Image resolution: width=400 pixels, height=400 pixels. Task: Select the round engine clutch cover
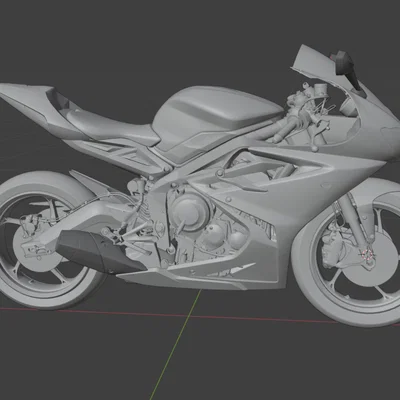pos(190,212)
